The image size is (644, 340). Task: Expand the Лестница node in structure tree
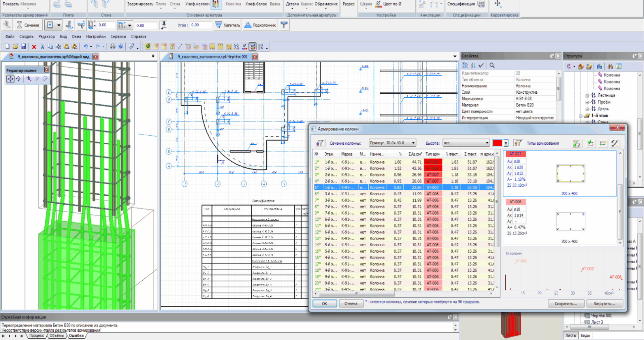[x=588, y=95]
